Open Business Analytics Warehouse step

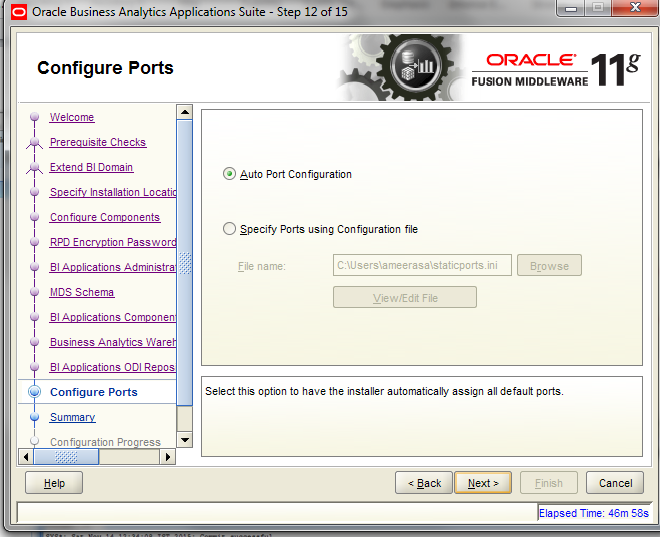(113, 342)
